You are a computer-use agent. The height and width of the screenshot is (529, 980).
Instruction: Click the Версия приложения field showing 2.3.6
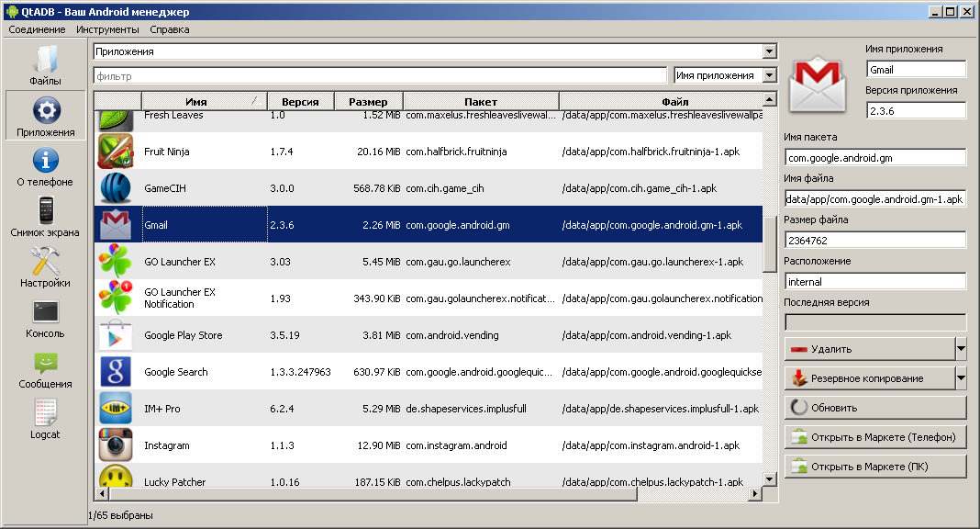click(x=917, y=111)
